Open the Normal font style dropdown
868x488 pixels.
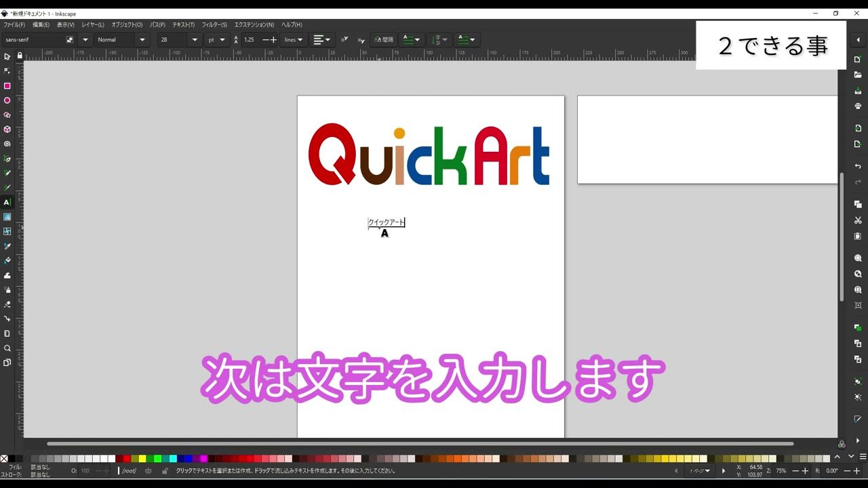142,39
